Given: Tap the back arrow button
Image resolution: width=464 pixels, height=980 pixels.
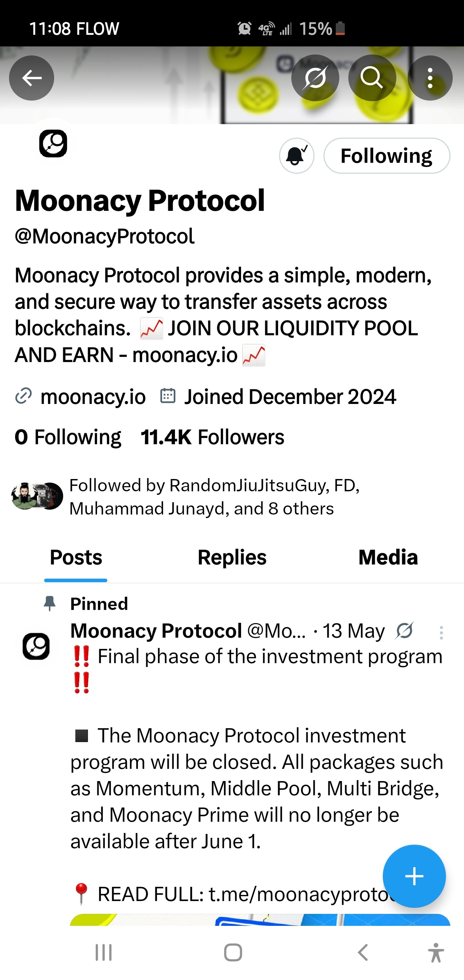Looking at the screenshot, I should [32, 78].
